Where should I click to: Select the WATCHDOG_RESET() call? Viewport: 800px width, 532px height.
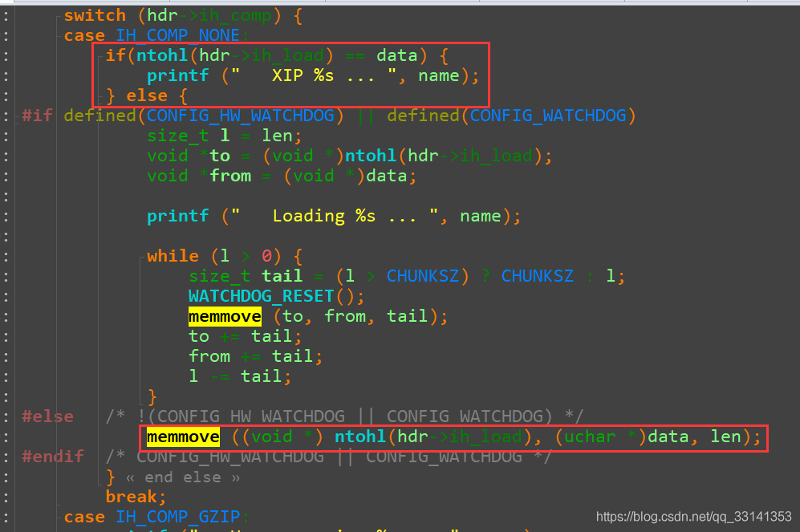tap(277, 296)
